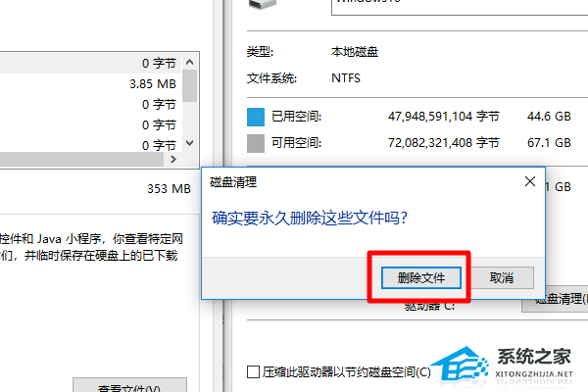588x392 pixels.
Task: Click the 查看文件 button
Action: click(x=129, y=385)
